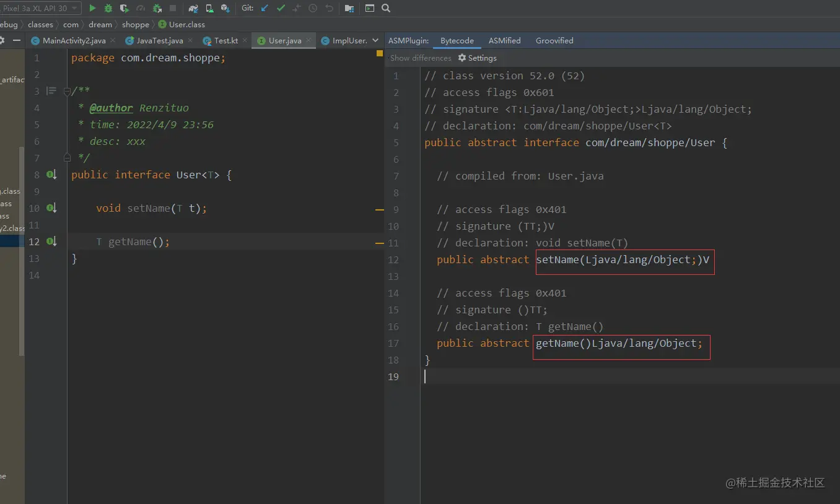Click the project panel vertical scrollbar
The width and height of the screenshot is (840, 504).
(x=22, y=251)
